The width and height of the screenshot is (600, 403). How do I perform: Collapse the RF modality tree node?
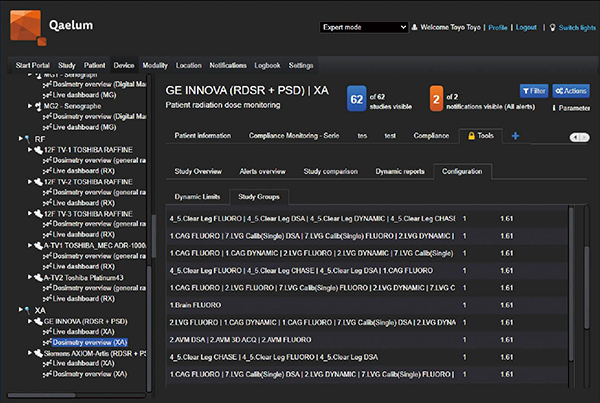(22, 138)
